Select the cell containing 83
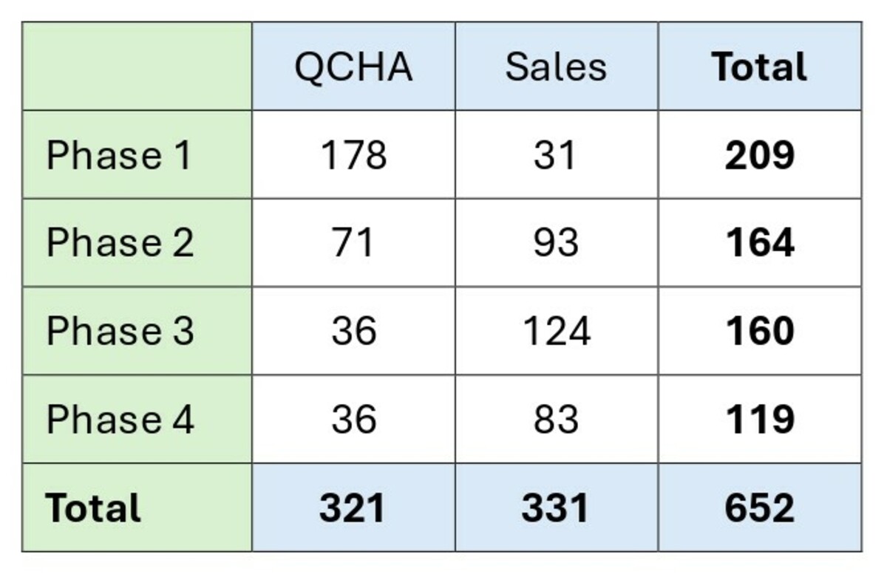The image size is (887, 588). 557,419
